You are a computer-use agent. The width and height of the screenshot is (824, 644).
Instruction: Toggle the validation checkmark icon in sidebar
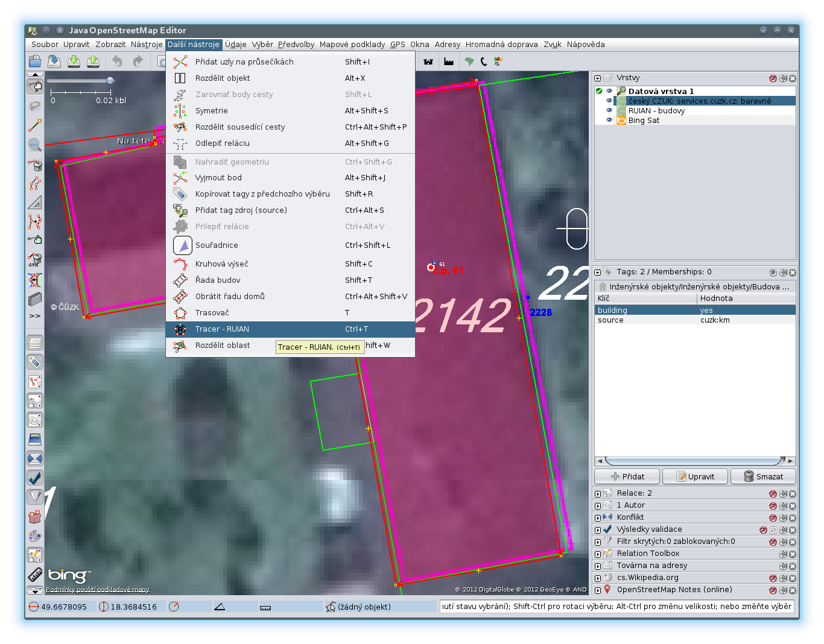(35, 478)
